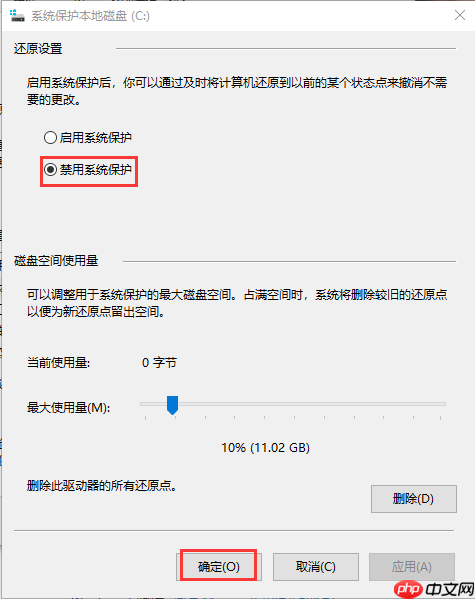This screenshot has width=475, height=599.
Task: Click the slider track right of the thumb
Action: tap(312, 404)
